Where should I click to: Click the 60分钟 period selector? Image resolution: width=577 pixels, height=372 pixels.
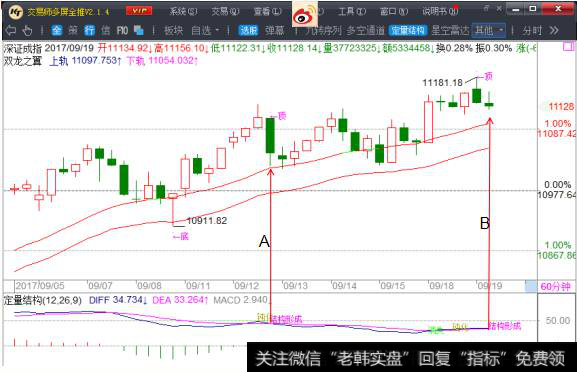coord(555,286)
